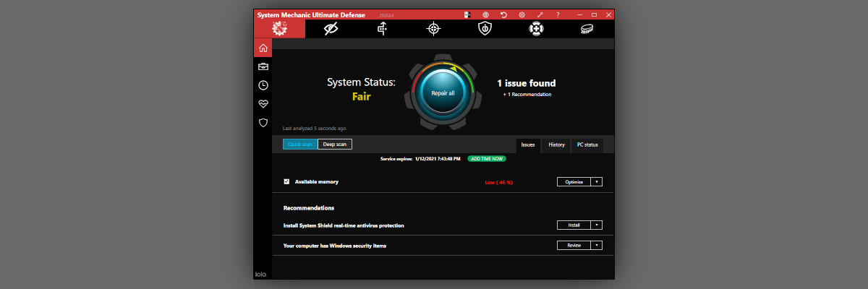Switch to the PC status tab

(x=587, y=144)
